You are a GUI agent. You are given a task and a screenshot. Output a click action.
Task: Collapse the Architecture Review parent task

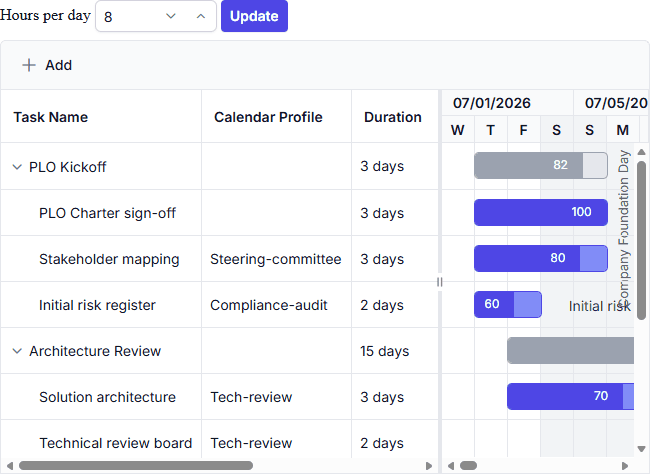point(17,351)
